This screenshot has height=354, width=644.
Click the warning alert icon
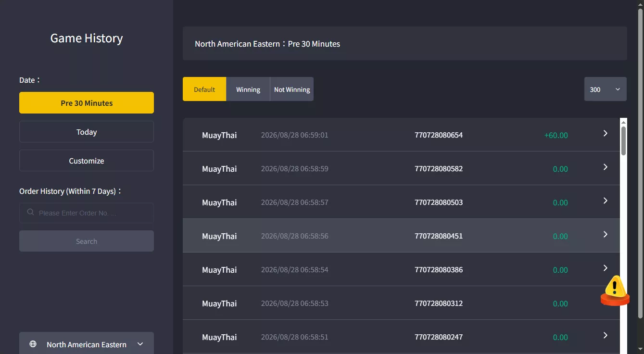(615, 290)
